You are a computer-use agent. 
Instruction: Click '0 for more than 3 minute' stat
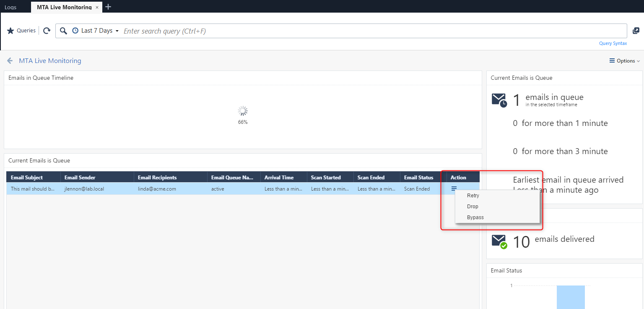(560, 151)
